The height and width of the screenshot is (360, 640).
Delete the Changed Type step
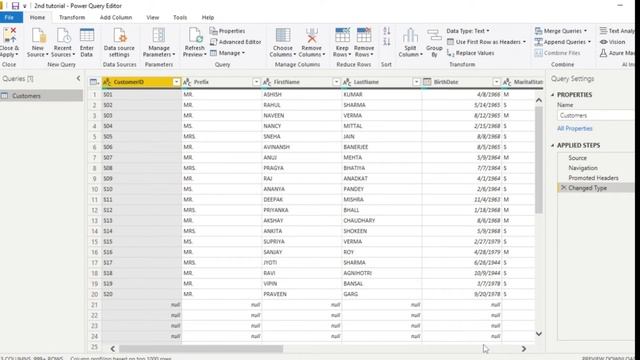tap(563, 188)
